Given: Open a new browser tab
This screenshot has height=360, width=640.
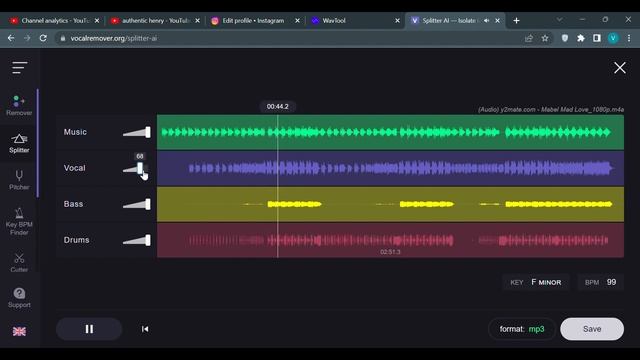Looking at the screenshot, I should pos(516,20).
